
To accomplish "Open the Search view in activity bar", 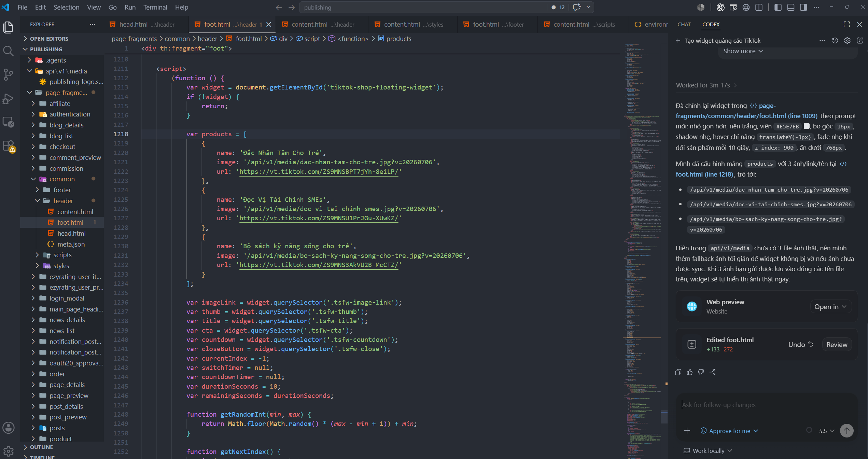I will [x=8, y=51].
